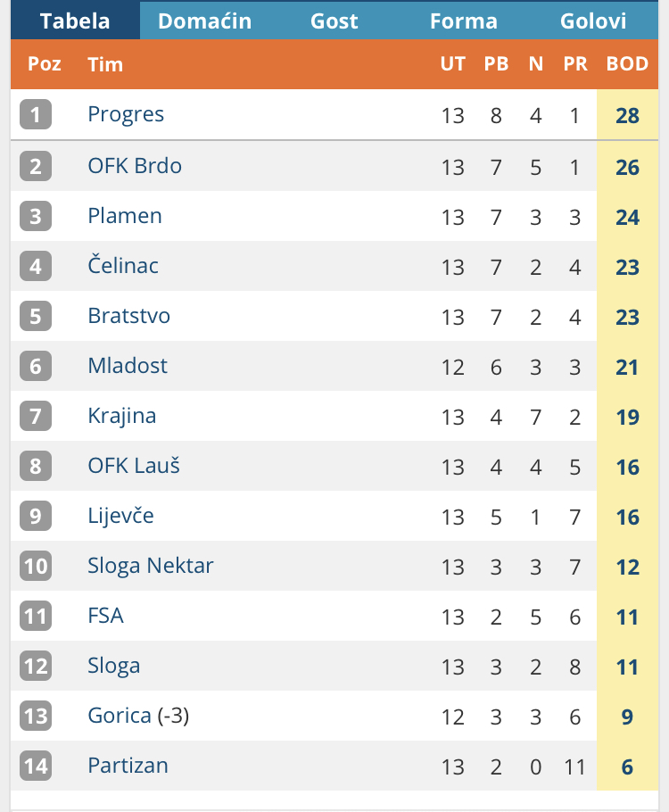Open the OFK Brdo team page
This screenshot has width=669, height=812.
click(135, 165)
